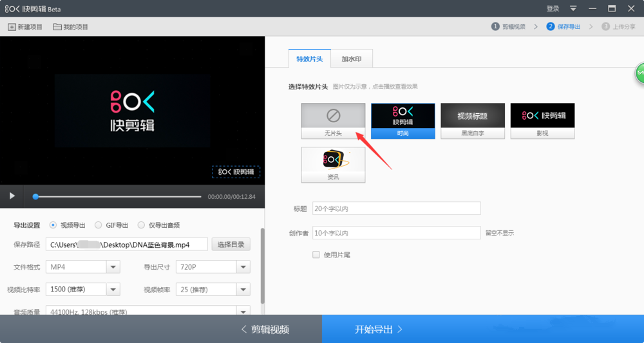Enable the 使用片尾 checkbox
The image size is (644, 343).
[316, 255]
